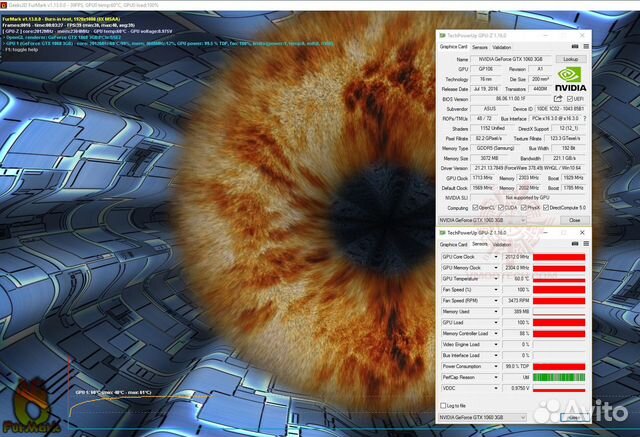Enable the Log to file checkbox
Screen dimensions: 640x437
pyautogui.click(x=443, y=406)
